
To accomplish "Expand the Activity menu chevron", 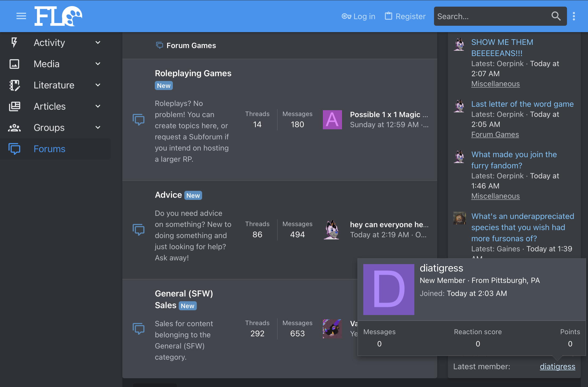I will pos(98,42).
